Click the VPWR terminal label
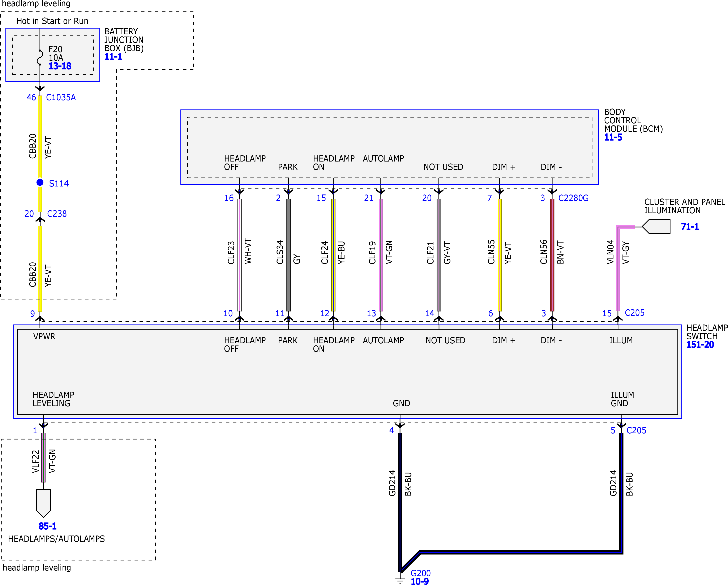This screenshot has width=728, height=585. (44, 337)
